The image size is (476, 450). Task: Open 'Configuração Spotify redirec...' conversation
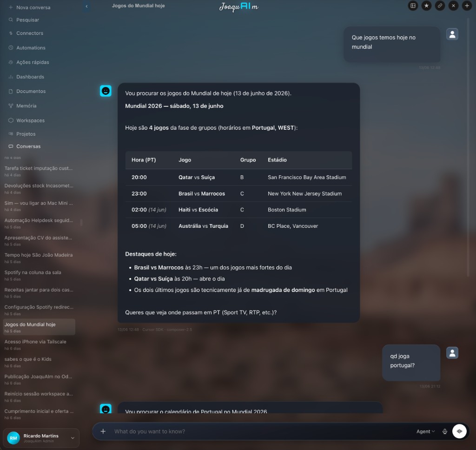[39, 310]
